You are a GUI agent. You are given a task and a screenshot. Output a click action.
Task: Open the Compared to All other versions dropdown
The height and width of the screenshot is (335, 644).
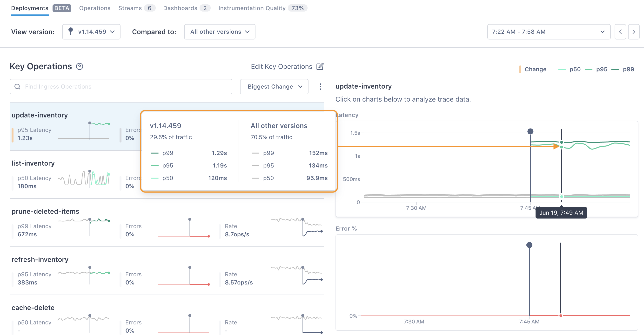(x=220, y=32)
